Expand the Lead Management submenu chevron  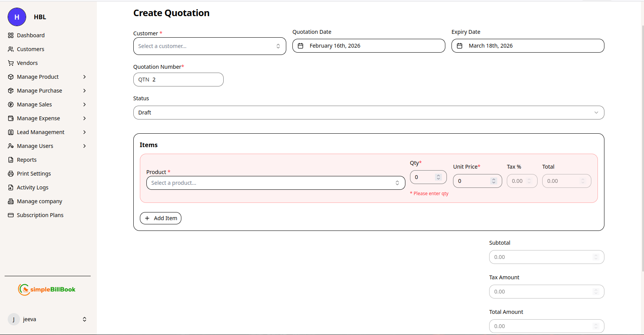(x=85, y=132)
